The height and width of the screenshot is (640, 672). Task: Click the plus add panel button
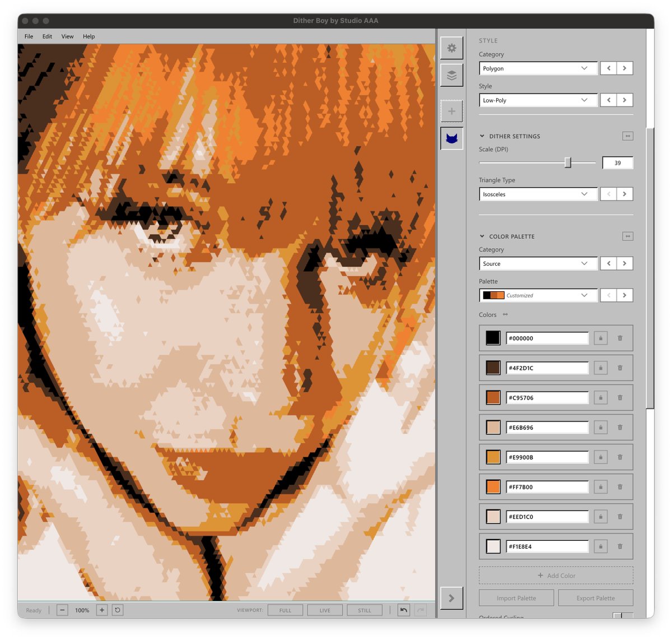click(451, 111)
